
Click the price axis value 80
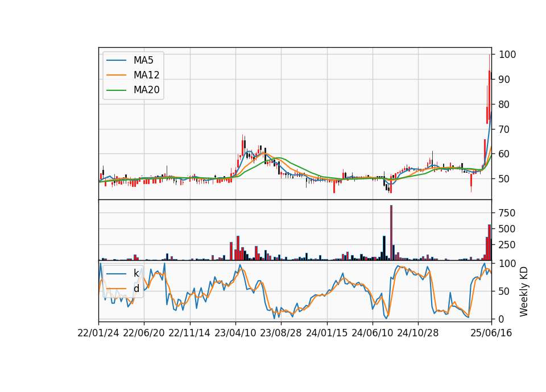pyautogui.click(x=504, y=105)
